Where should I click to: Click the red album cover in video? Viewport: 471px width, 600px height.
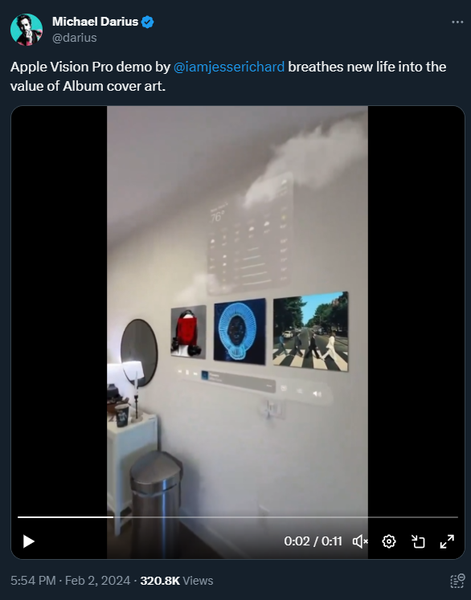(x=188, y=332)
